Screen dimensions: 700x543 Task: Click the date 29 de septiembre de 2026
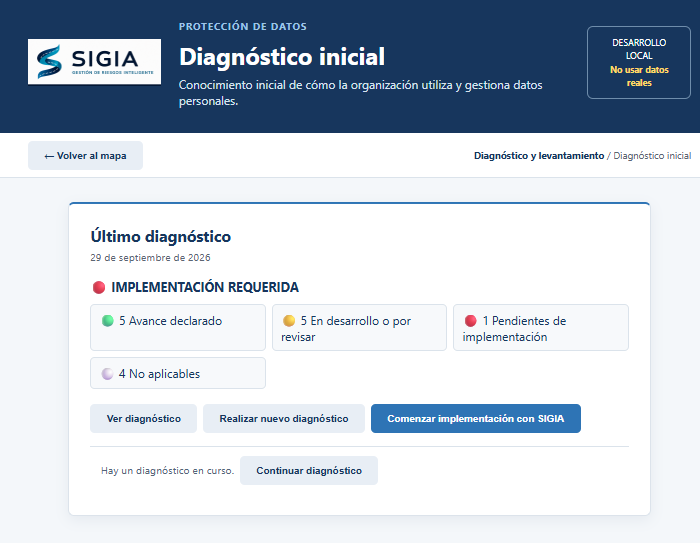pyautogui.click(x=150, y=258)
